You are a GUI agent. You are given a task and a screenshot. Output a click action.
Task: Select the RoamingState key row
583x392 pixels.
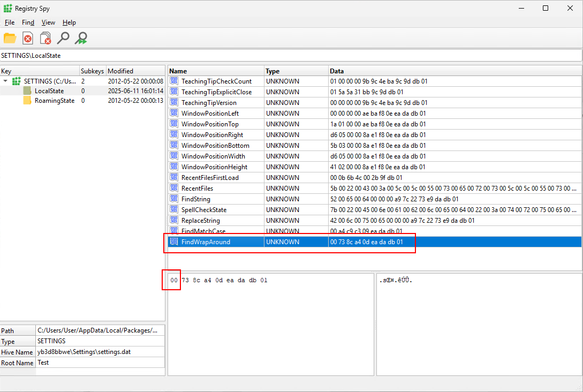click(x=82, y=101)
